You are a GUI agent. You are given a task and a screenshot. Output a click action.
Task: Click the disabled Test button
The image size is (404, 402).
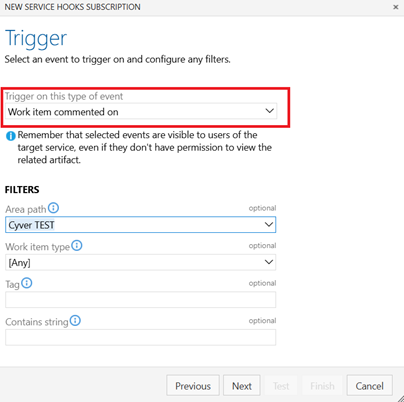click(281, 386)
